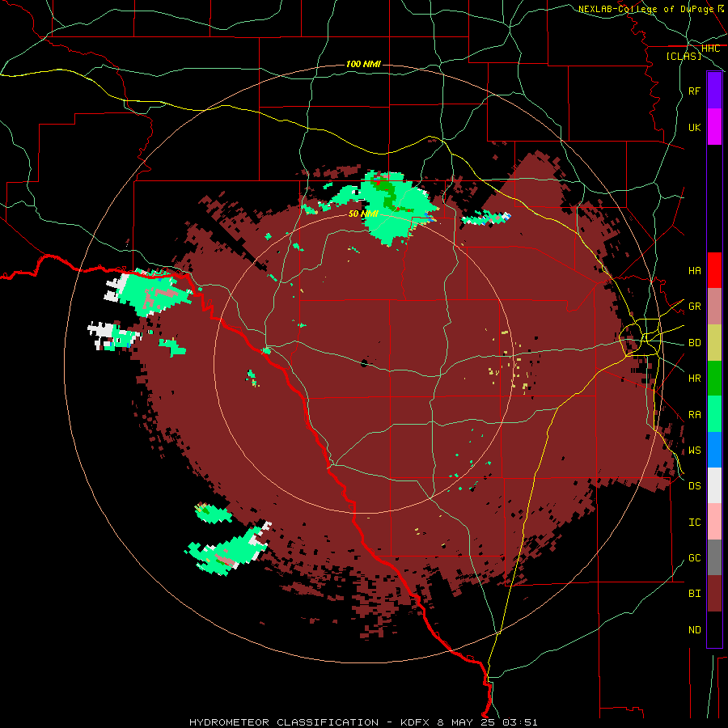
Task: Click the HYDROMETEOR CLASSIFICATION caption text
Action: [x=284, y=722]
